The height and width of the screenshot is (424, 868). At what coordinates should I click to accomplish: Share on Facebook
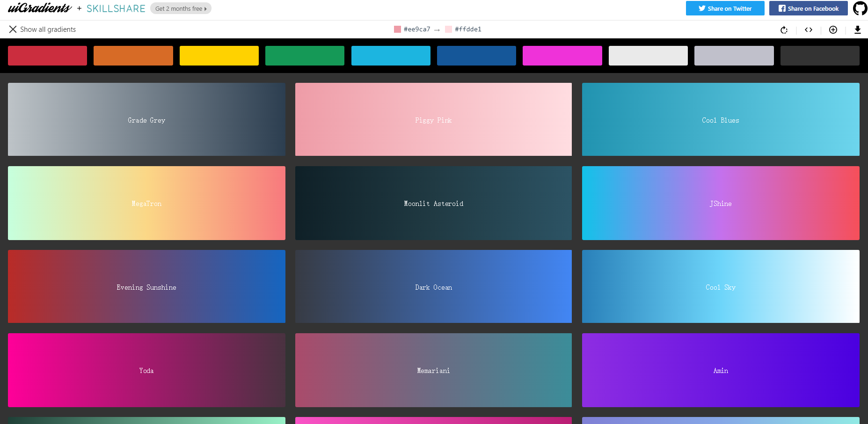(x=808, y=8)
